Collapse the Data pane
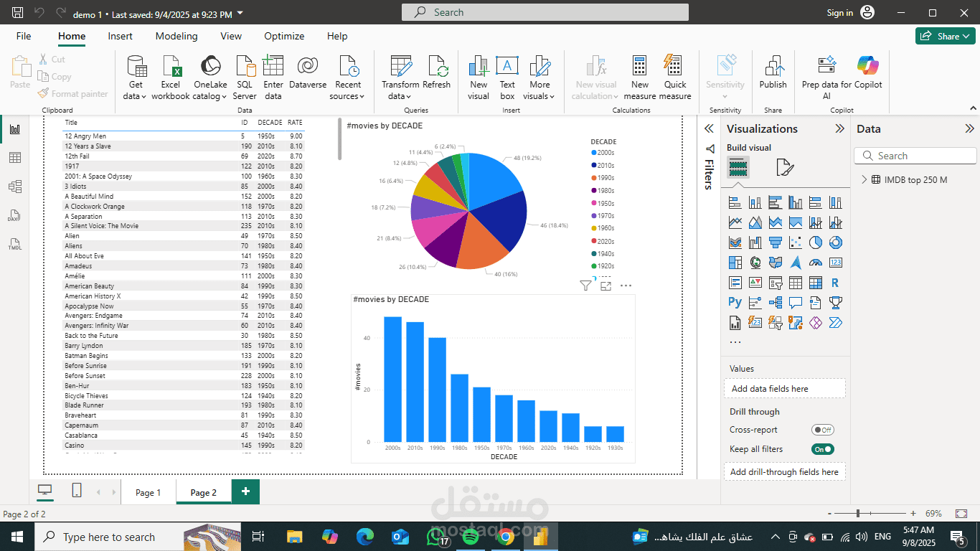 tap(969, 129)
